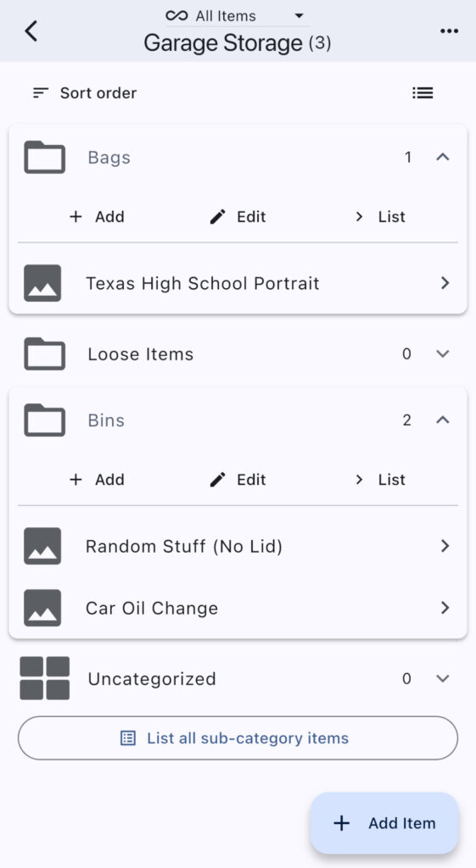Tap the pencil Edit icon under Bags

(x=218, y=217)
